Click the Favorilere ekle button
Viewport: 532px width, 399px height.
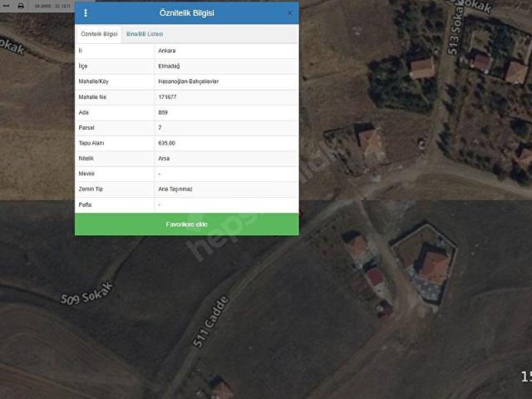pyautogui.click(x=186, y=224)
